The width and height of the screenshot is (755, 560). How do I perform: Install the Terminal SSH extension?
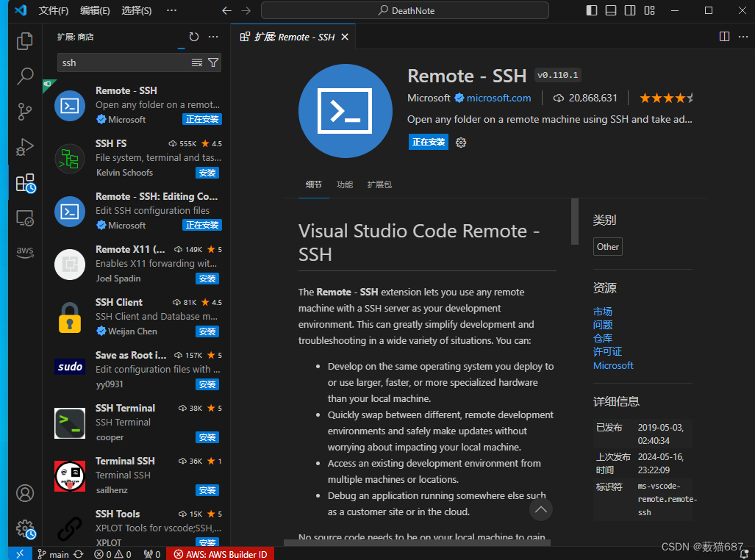(x=207, y=491)
